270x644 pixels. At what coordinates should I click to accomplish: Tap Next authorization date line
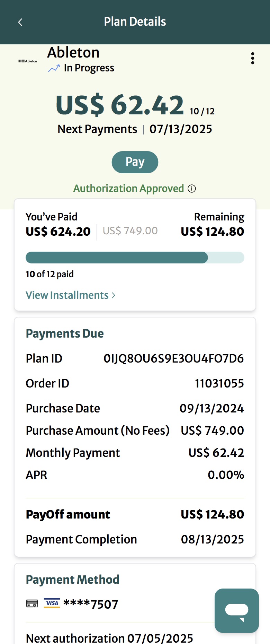tap(109, 638)
